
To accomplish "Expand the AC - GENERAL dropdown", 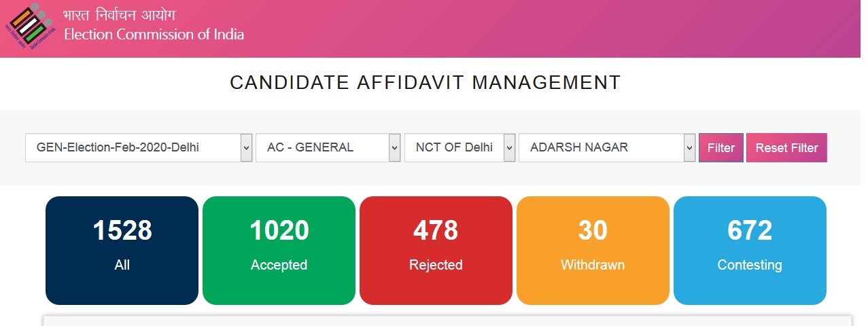I will [x=328, y=147].
